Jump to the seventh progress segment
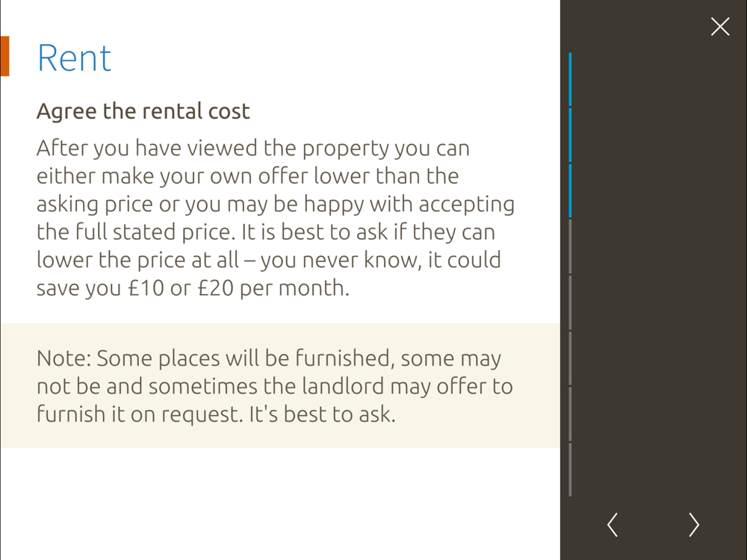 (x=571, y=414)
